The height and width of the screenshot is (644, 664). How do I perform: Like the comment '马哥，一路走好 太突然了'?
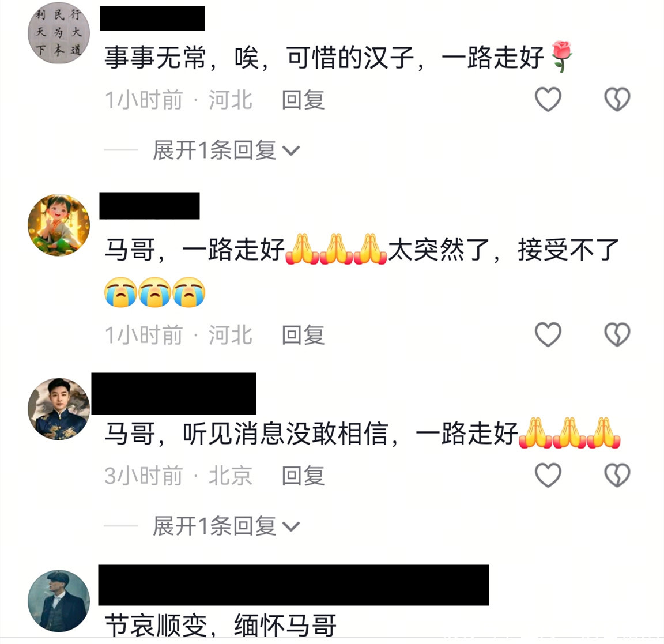tap(548, 334)
